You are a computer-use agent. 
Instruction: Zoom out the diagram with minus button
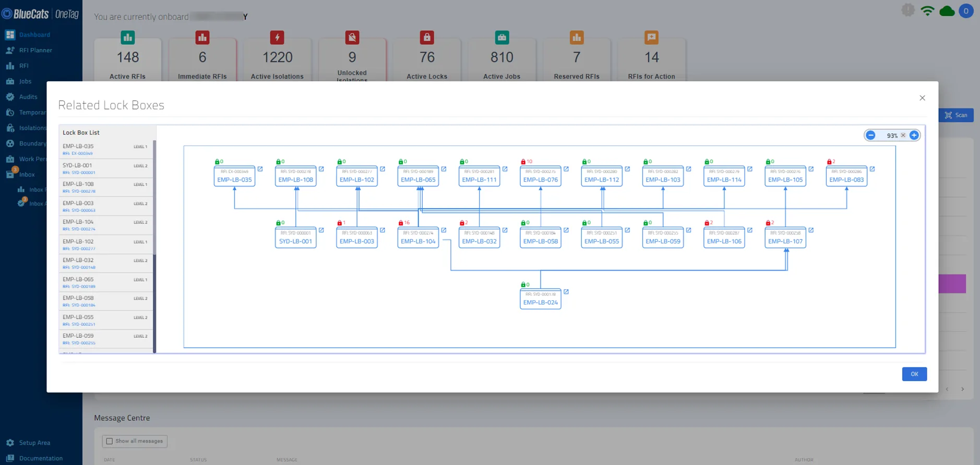[870, 136]
